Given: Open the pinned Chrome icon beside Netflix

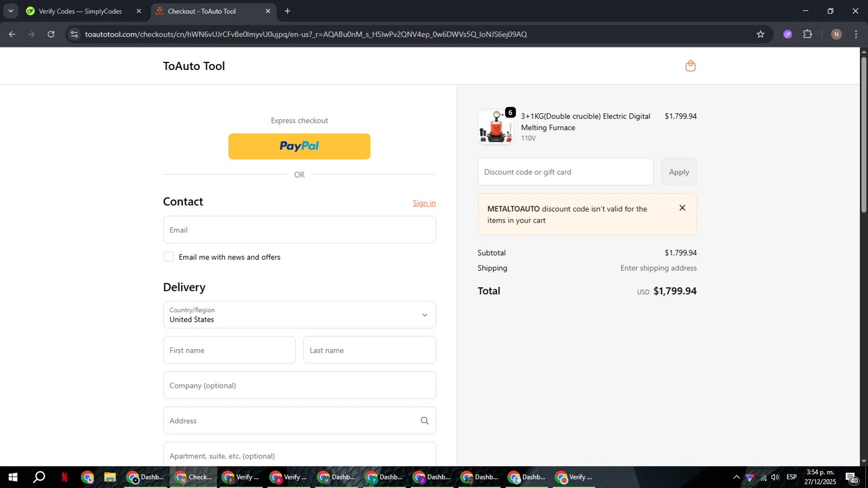Looking at the screenshot, I should coord(87,477).
